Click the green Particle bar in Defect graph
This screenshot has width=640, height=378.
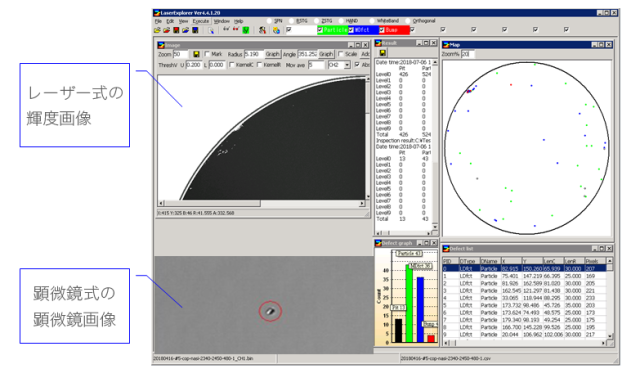point(409,304)
